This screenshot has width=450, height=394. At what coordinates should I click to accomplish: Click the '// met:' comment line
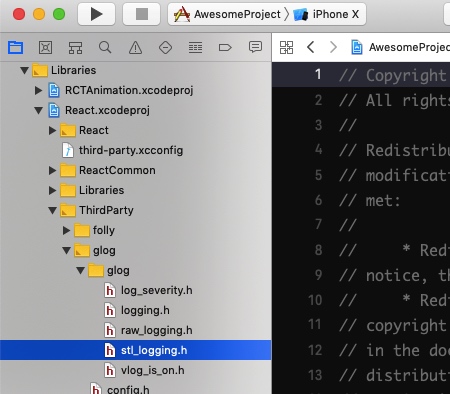coord(369,201)
